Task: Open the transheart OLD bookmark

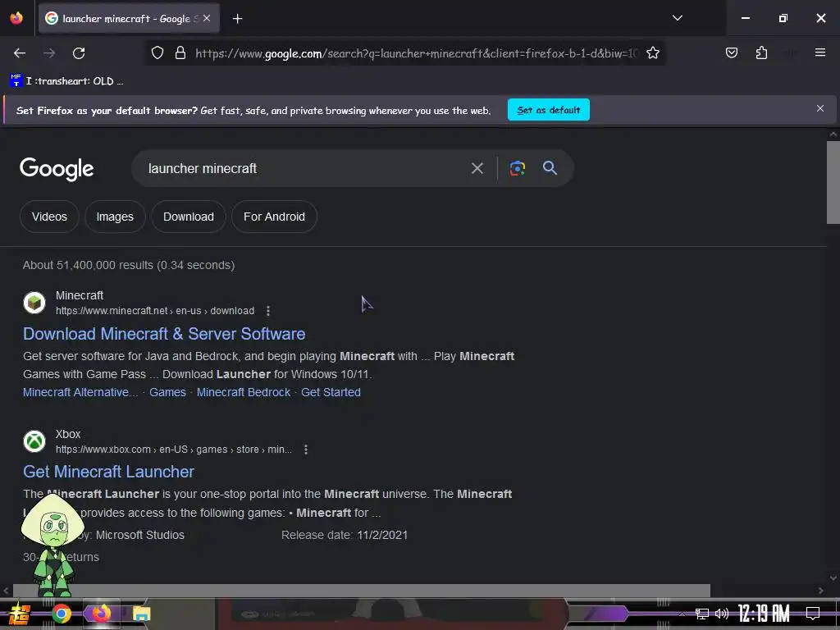Action: [x=67, y=81]
